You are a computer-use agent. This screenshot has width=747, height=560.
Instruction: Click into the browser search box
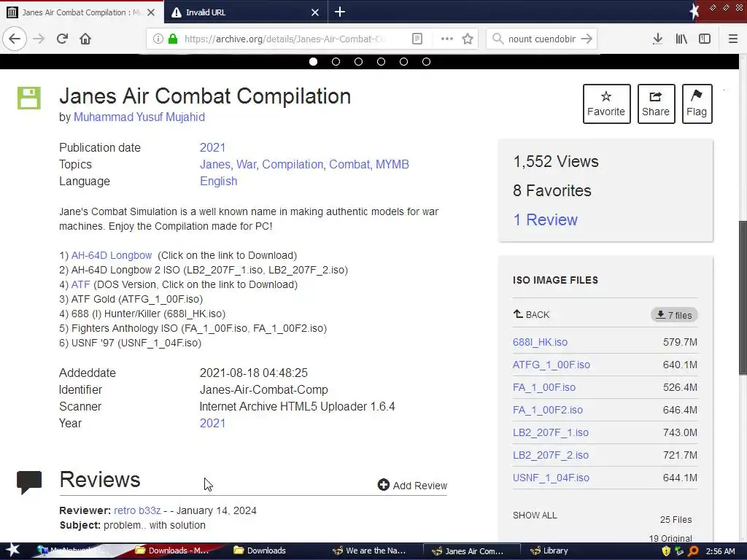[541, 39]
